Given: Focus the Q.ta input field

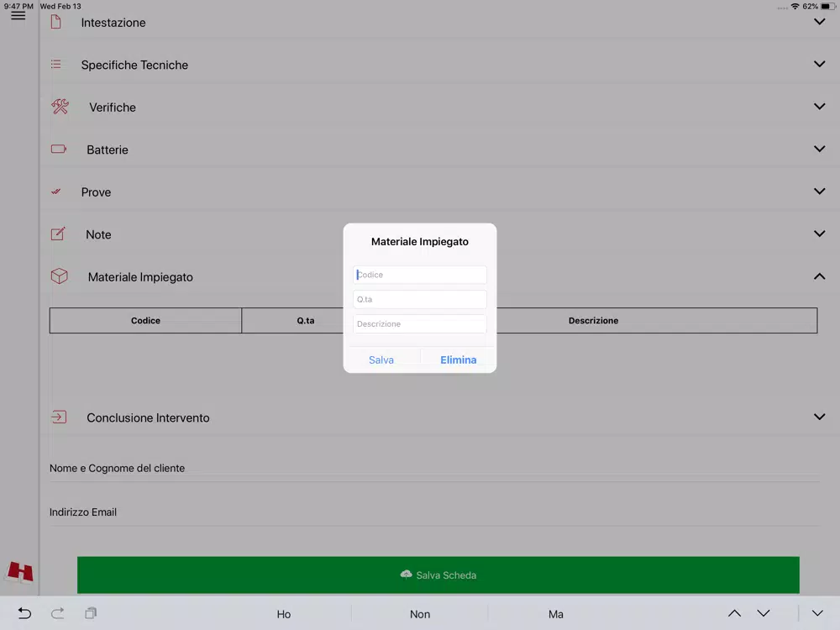Looking at the screenshot, I should click(x=420, y=300).
